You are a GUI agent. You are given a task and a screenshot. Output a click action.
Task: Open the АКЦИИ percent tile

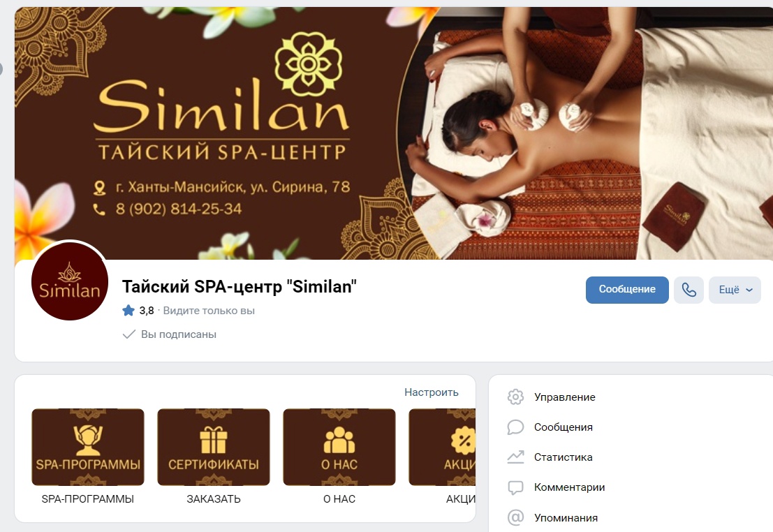coord(442,447)
